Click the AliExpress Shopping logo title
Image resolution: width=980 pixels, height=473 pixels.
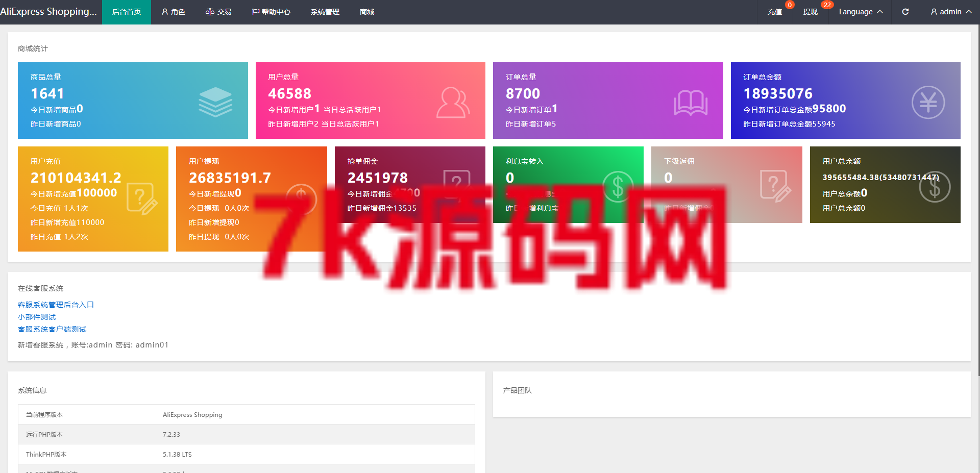(x=48, y=12)
